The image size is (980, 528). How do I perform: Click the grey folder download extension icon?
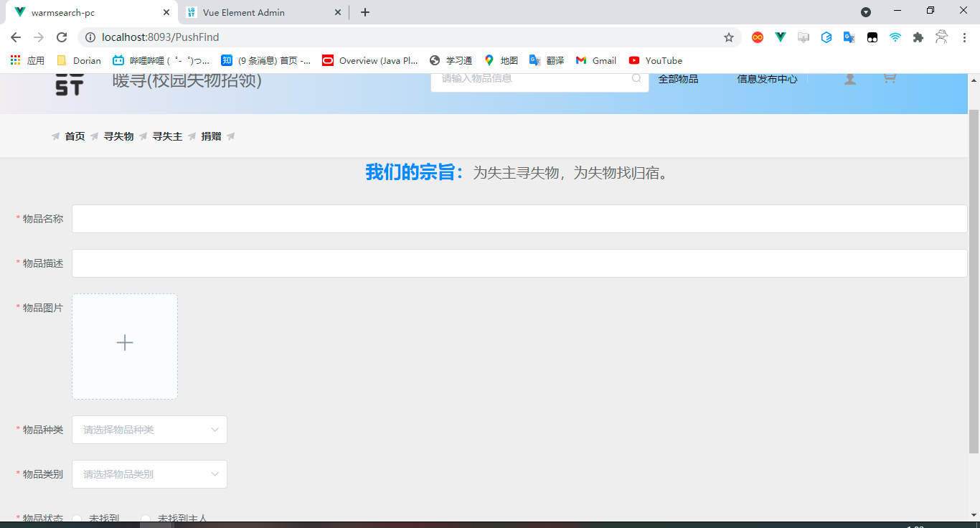[804, 37]
